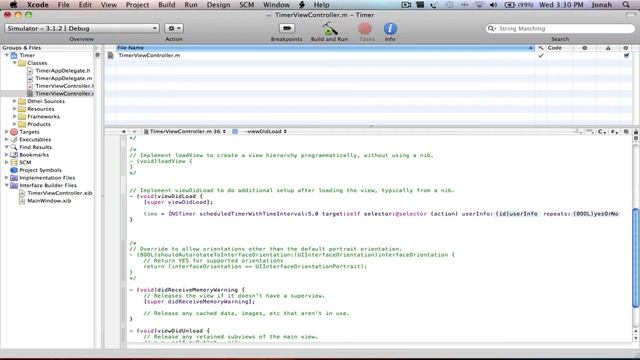Screen dimensions: 640x360
Task: Click the volume icon in menu bar
Action: (x=493, y=5)
